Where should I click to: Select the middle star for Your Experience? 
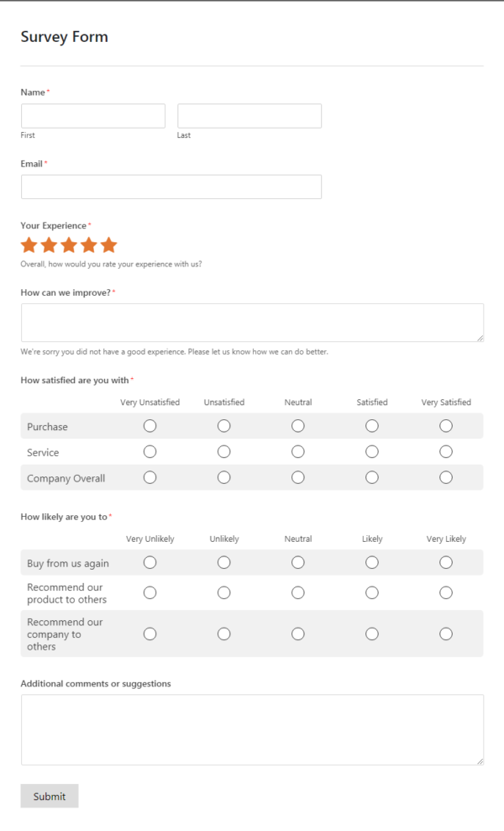(x=68, y=245)
